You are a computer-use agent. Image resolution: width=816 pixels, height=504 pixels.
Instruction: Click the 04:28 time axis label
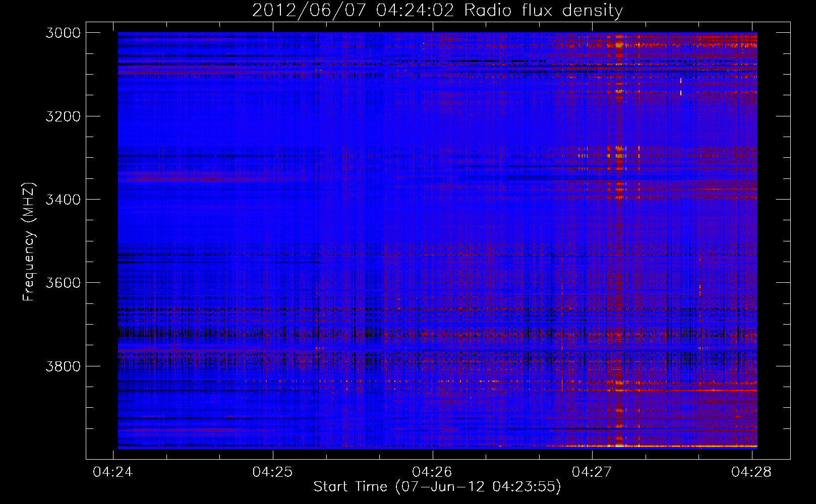click(x=751, y=472)
